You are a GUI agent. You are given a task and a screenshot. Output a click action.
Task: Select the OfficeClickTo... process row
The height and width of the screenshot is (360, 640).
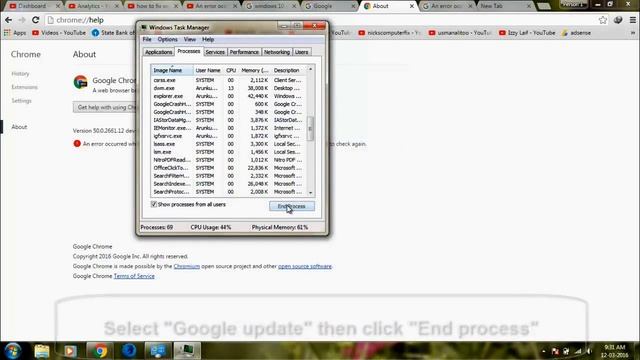pyautogui.click(x=229, y=168)
